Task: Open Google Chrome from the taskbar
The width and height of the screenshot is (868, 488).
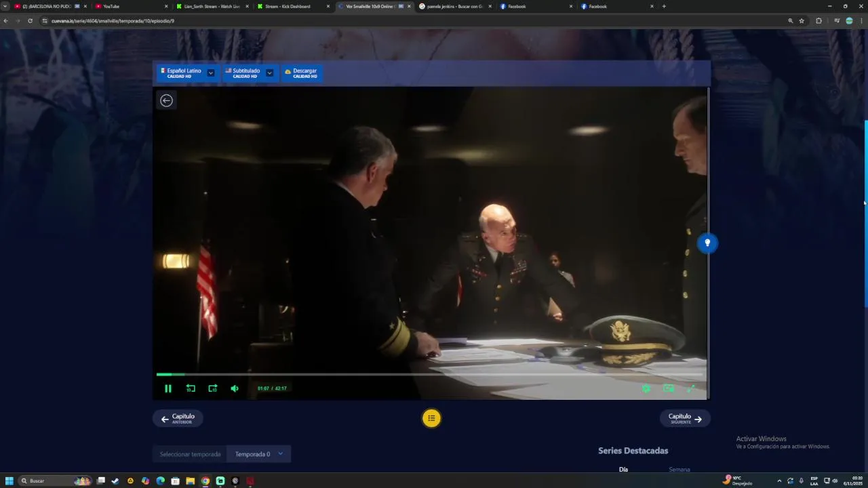Action: click(x=205, y=481)
